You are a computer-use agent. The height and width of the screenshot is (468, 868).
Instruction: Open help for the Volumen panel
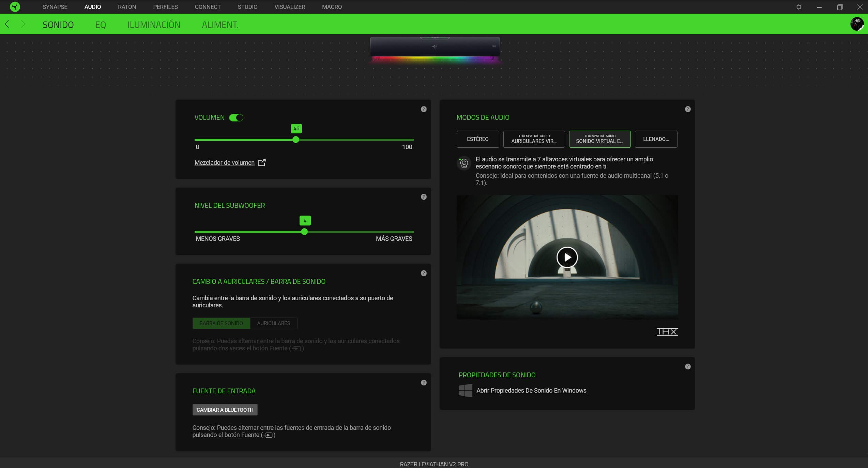[424, 109]
